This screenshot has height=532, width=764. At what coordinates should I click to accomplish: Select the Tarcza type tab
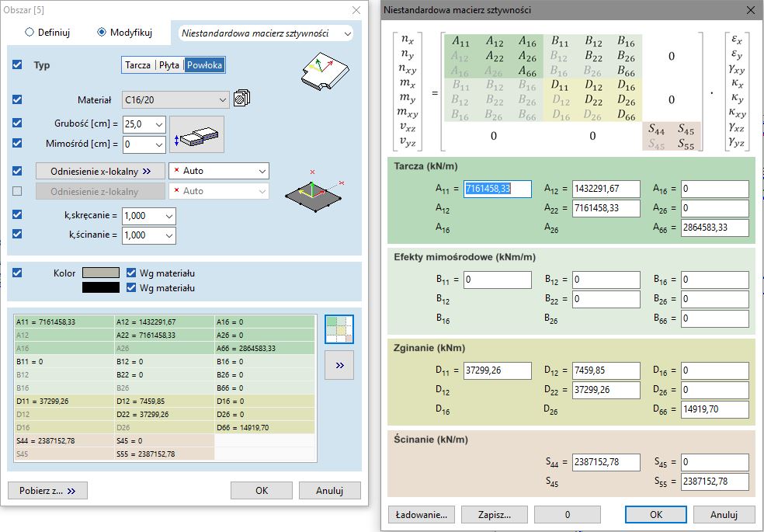(x=137, y=65)
